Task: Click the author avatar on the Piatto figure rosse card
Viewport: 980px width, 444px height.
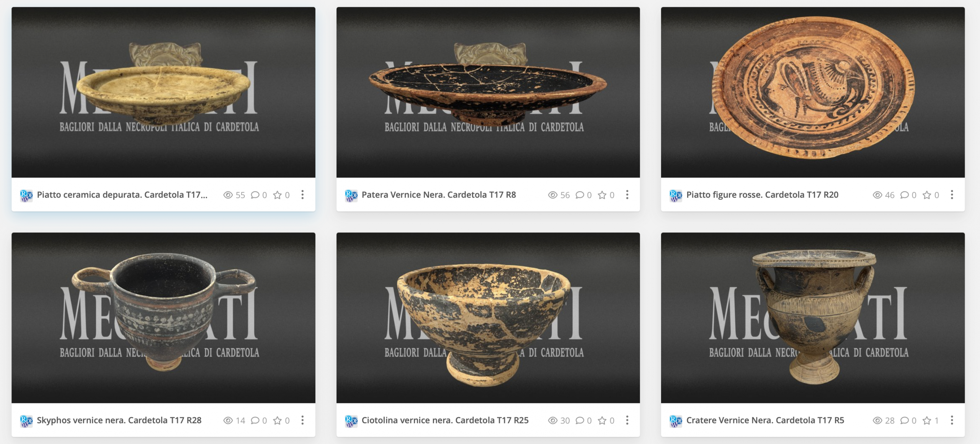Action: pyautogui.click(x=676, y=195)
